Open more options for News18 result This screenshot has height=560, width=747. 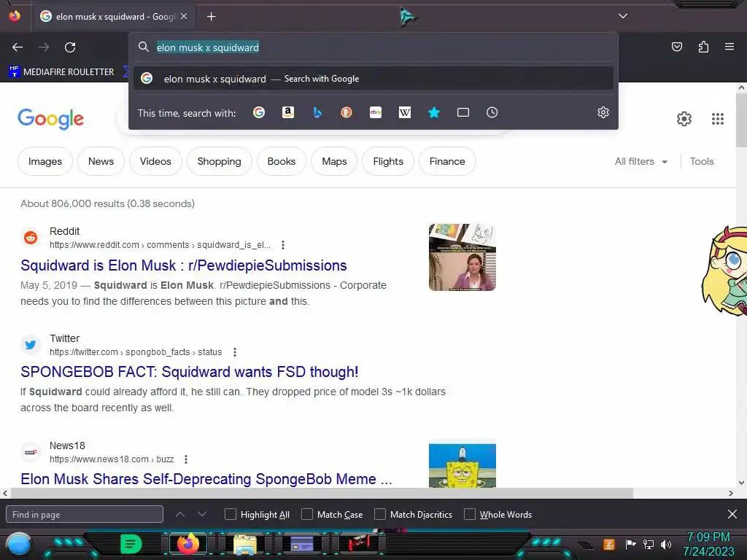(x=186, y=459)
